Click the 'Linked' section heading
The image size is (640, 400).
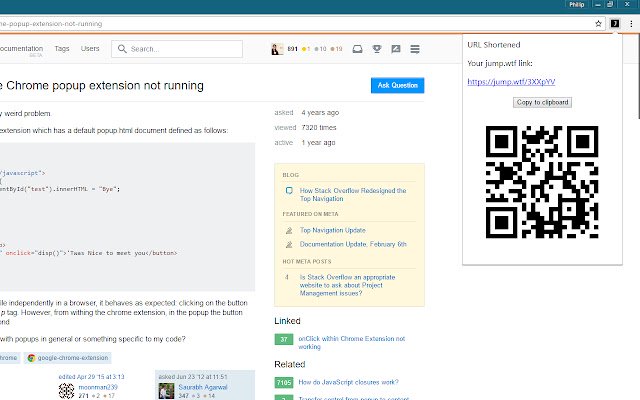(287, 321)
